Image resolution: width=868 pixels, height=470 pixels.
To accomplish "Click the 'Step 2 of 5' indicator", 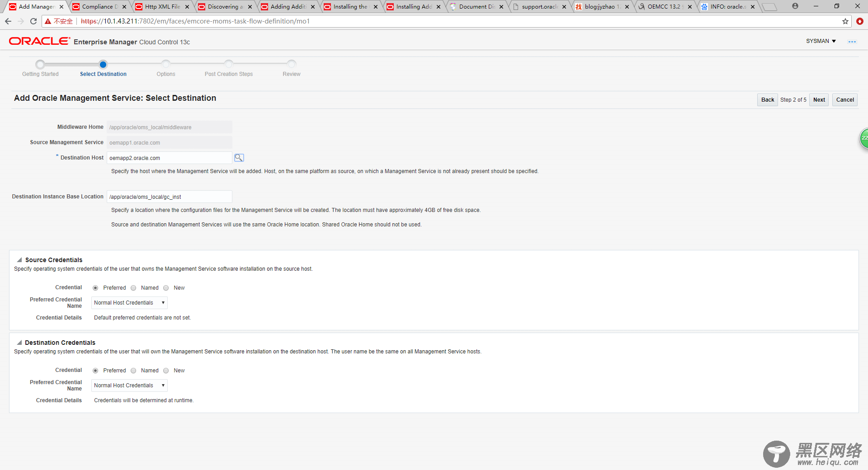I will point(793,100).
